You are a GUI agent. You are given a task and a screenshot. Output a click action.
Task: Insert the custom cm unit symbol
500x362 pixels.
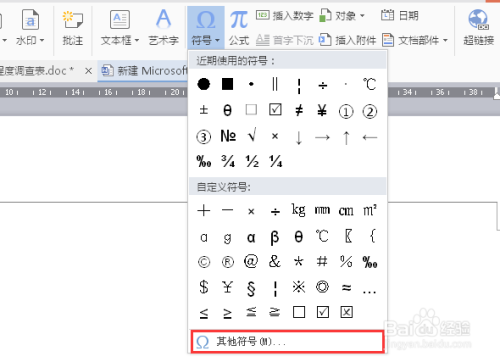(346, 211)
